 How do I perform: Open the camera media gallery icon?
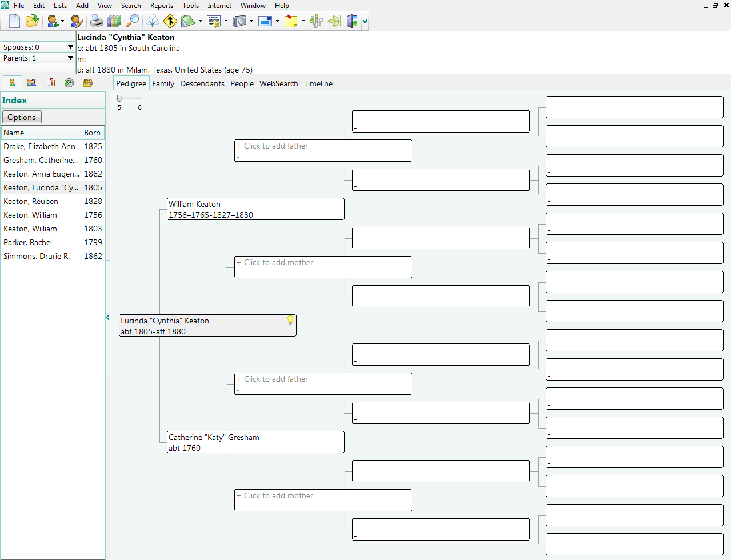[239, 21]
